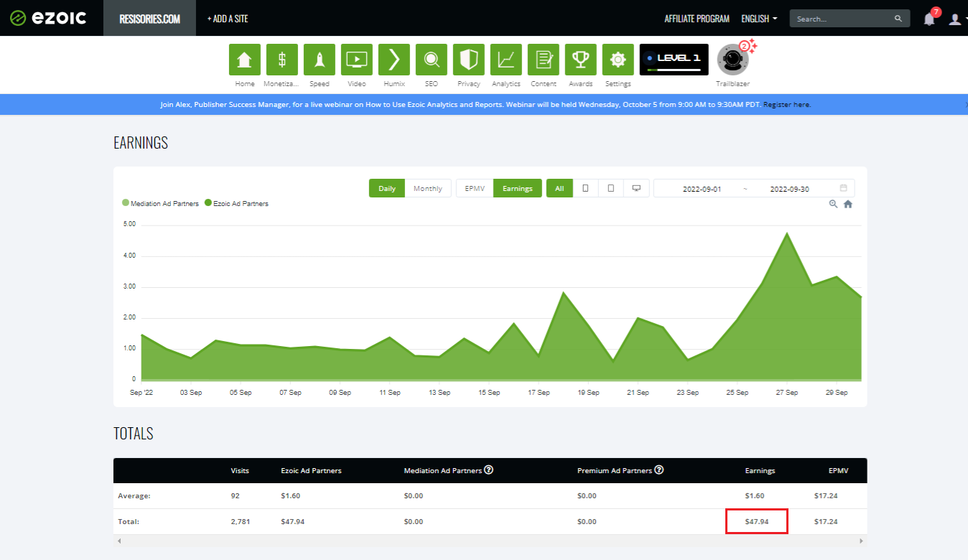Filter chart by tablet device

click(x=611, y=188)
